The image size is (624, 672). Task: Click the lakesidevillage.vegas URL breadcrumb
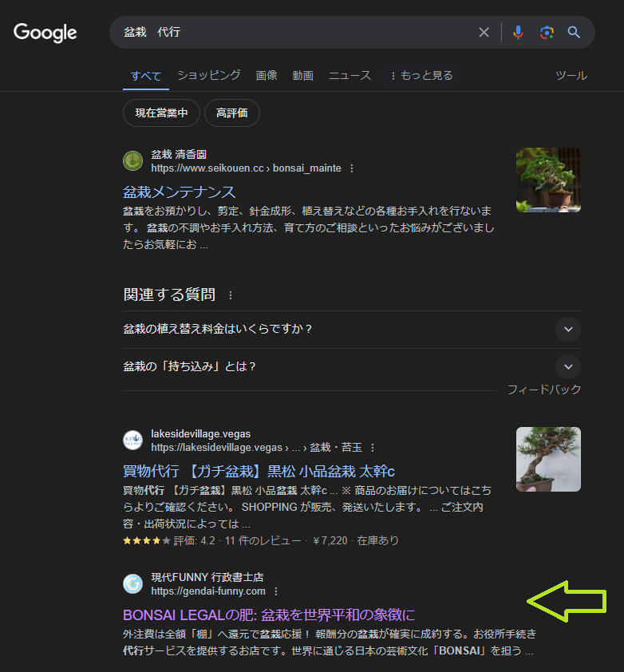(256, 448)
